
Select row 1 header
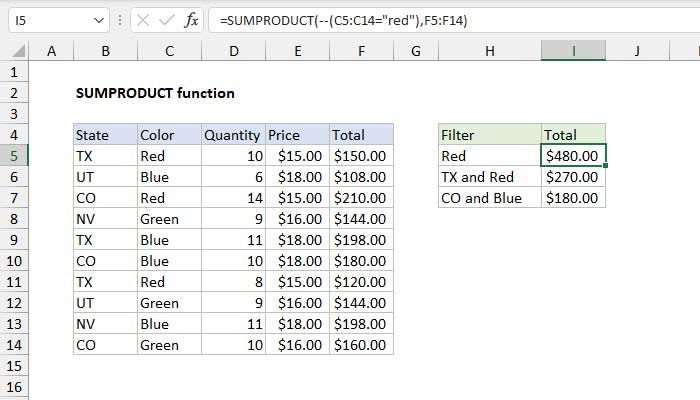point(14,72)
